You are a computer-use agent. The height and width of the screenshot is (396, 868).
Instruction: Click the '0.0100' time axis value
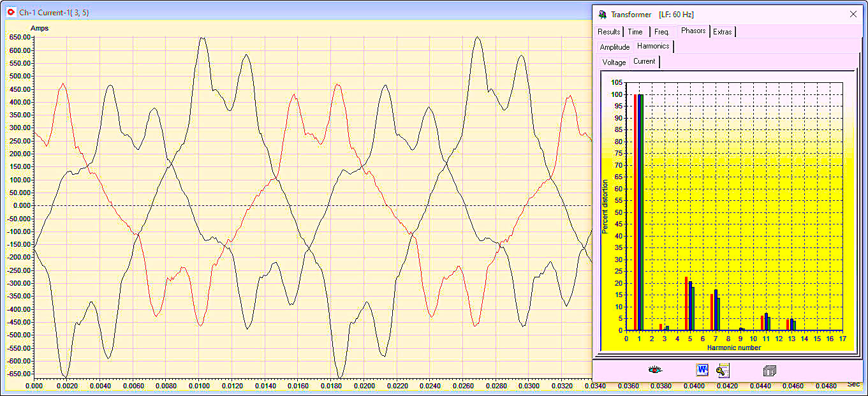click(200, 386)
